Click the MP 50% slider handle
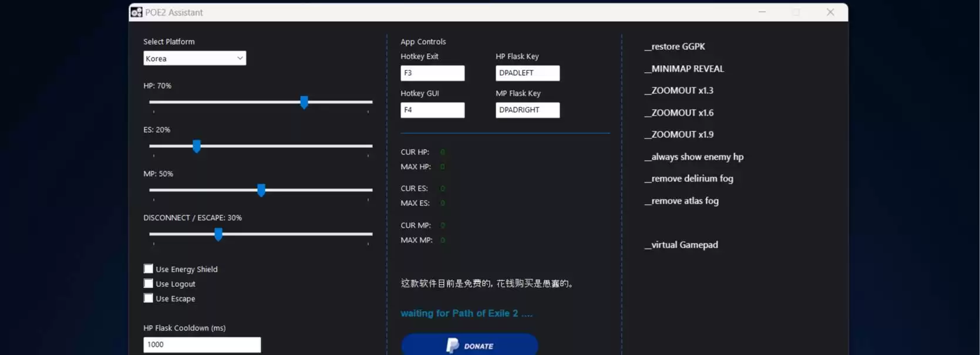 [x=261, y=190]
